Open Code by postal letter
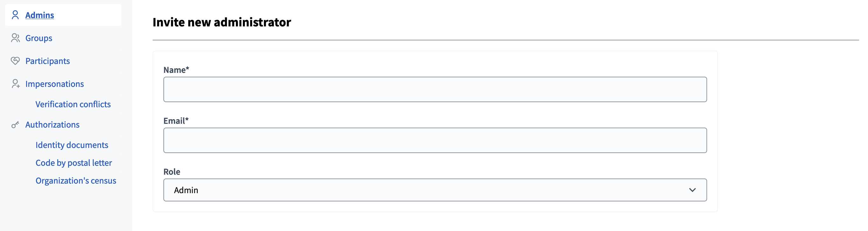This screenshot has height=231, width=868. [x=74, y=163]
